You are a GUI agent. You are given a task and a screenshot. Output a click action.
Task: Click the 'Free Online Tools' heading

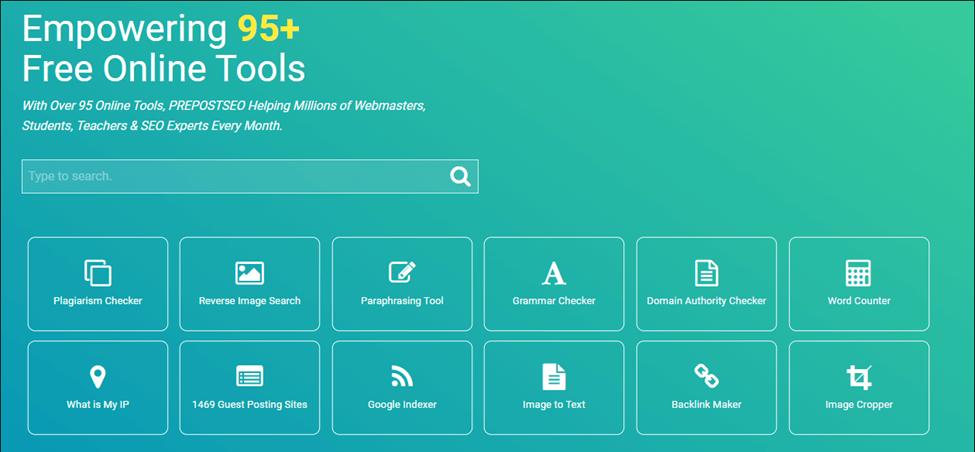pos(164,69)
